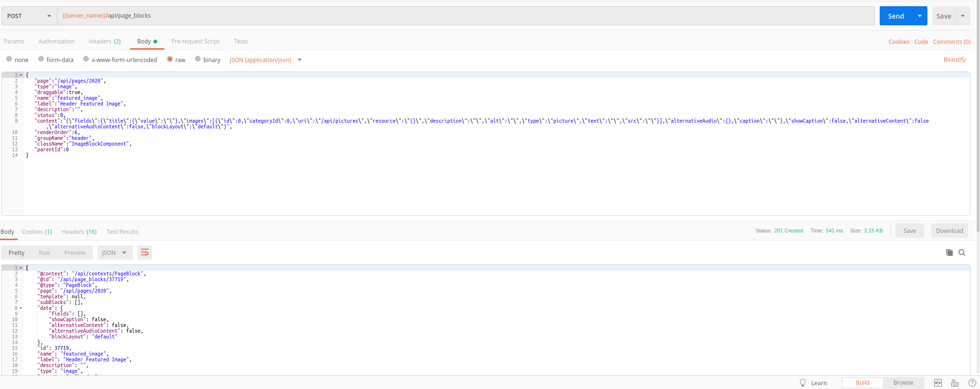Download the response
The image size is (980, 389).
949,231
